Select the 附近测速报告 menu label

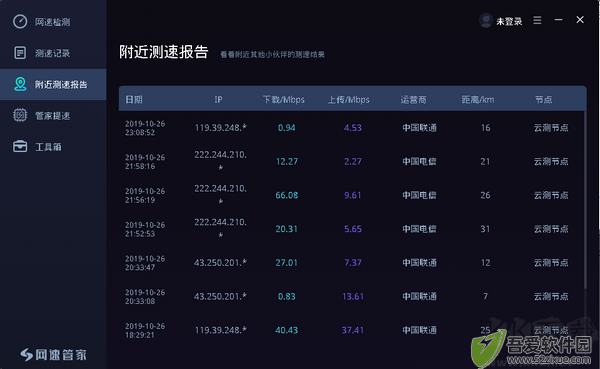click(61, 85)
